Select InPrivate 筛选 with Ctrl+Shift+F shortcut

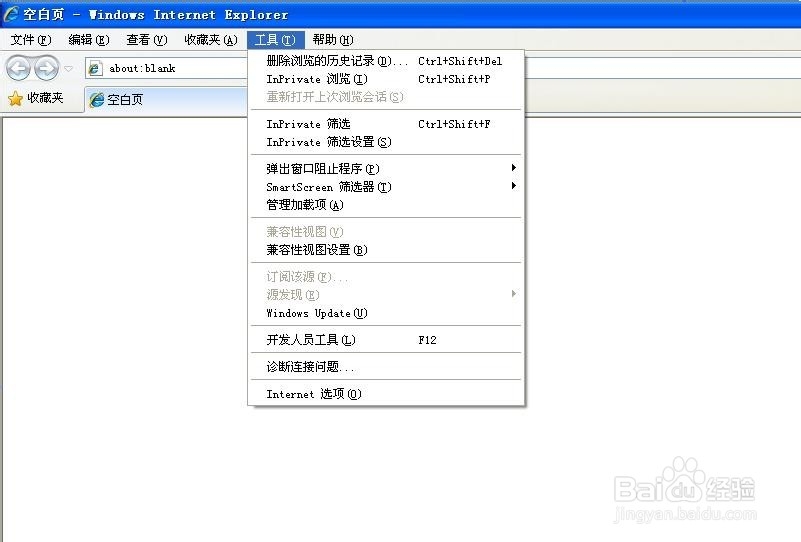click(386, 124)
